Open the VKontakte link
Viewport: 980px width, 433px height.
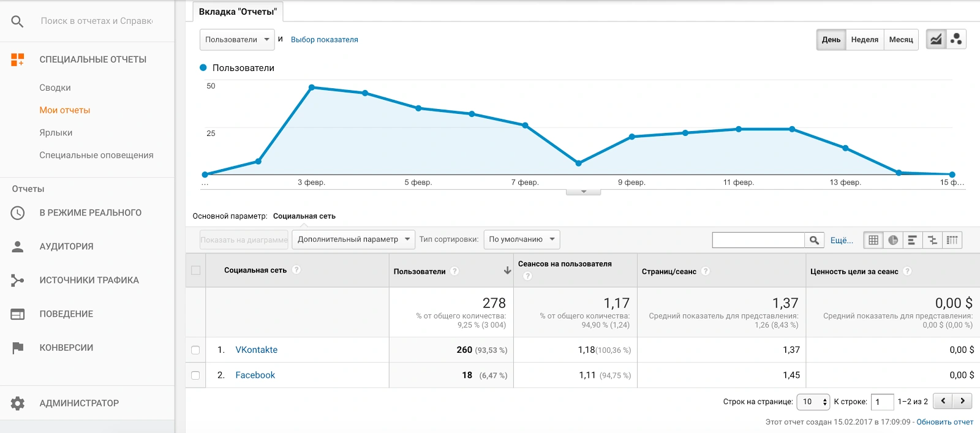point(256,350)
